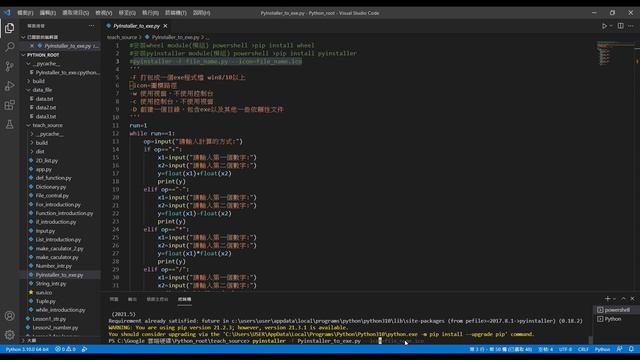Open the Search view in activity bar
640x360 pixels.
point(9,47)
